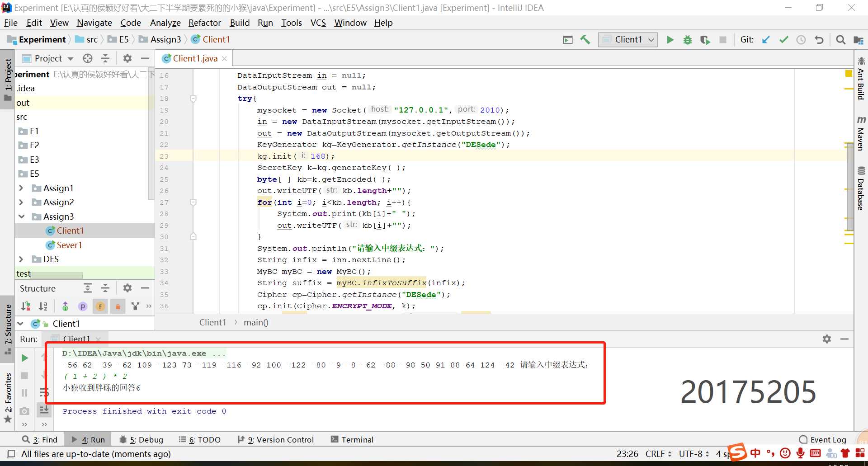Screen dimensions: 868x466
Task: Expand all in Structure panel
Action: [x=88, y=288]
